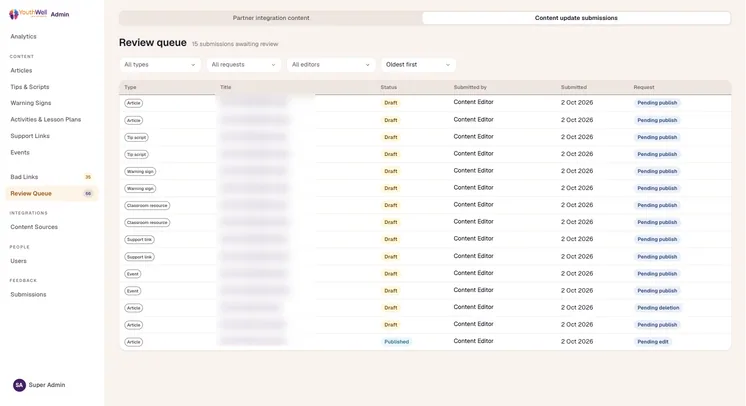
Task: Switch to Content update submissions tab
Action: coord(576,18)
